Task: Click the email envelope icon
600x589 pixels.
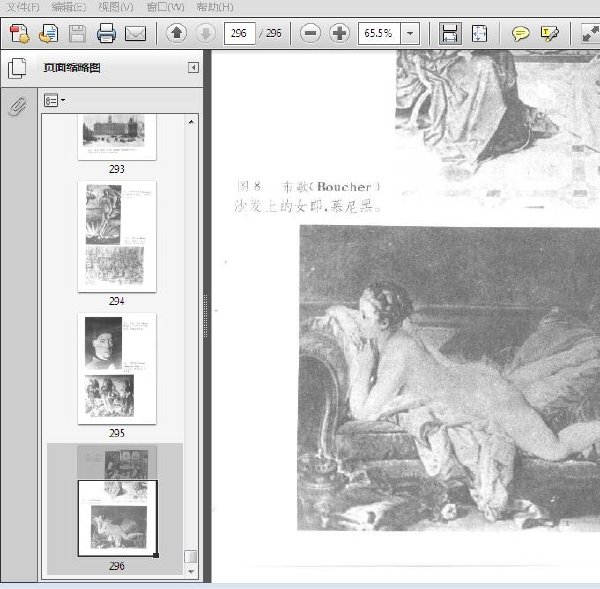Action: pyautogui.click(x=135, y=34)
